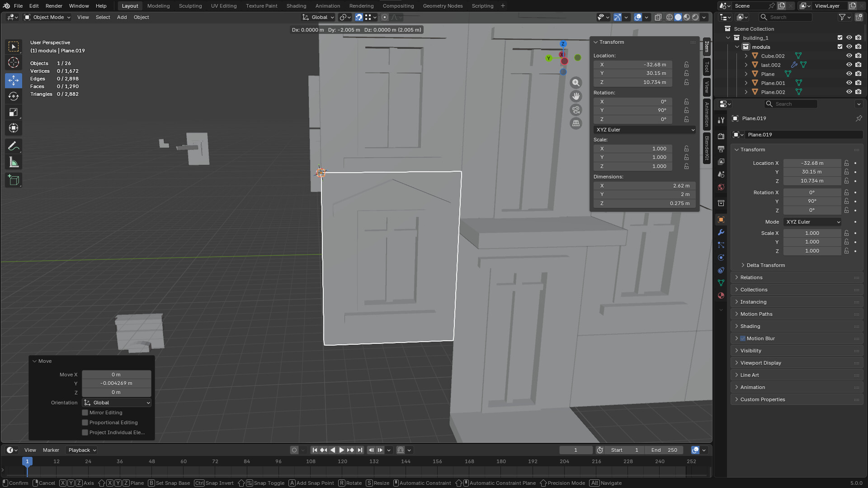Screen dimensions: 868x488
Task: Click the Play animation button
Action: pos(341,450)
